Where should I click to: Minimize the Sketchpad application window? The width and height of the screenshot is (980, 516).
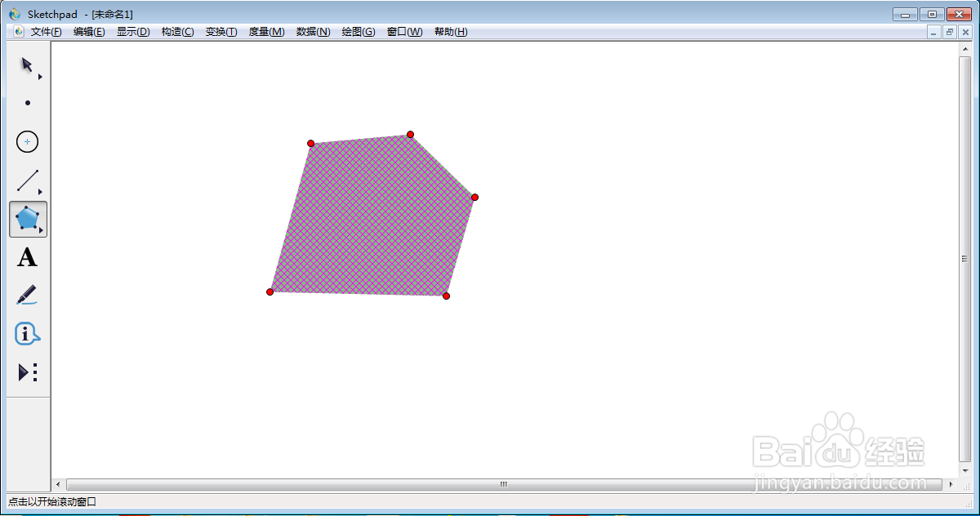(905, 14)
